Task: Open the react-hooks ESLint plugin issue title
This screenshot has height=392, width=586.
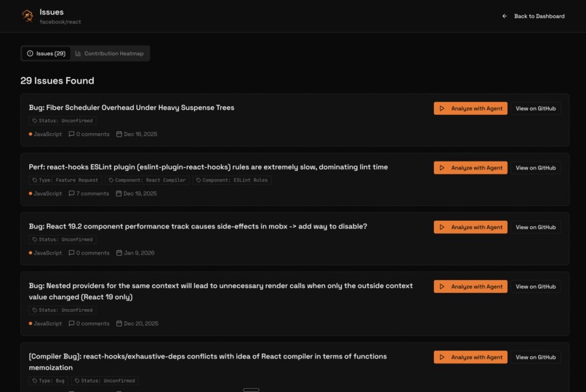Action: click(x=208, y=167)
